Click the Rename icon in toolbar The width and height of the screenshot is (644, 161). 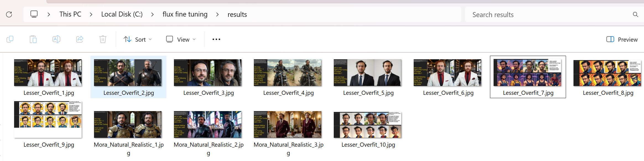click(56, 39)
